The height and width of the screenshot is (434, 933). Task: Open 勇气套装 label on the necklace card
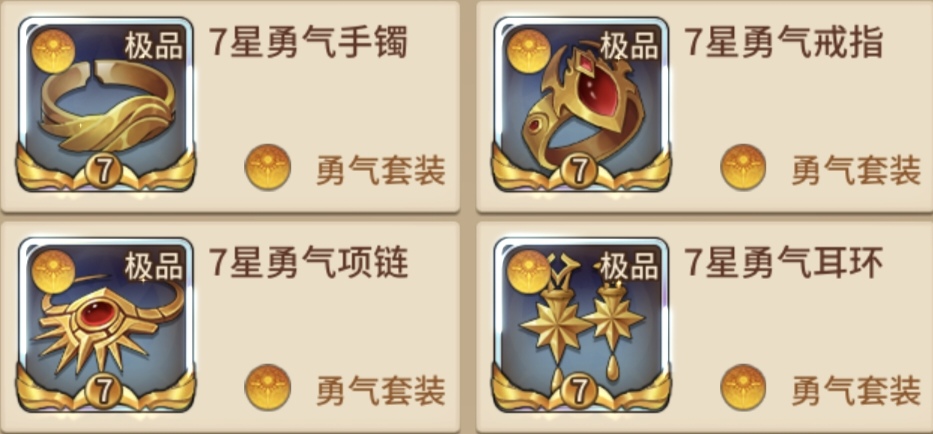[381, 391]
